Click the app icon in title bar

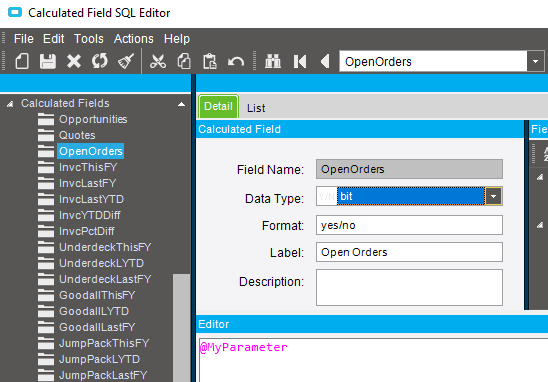tap(15, 13)
